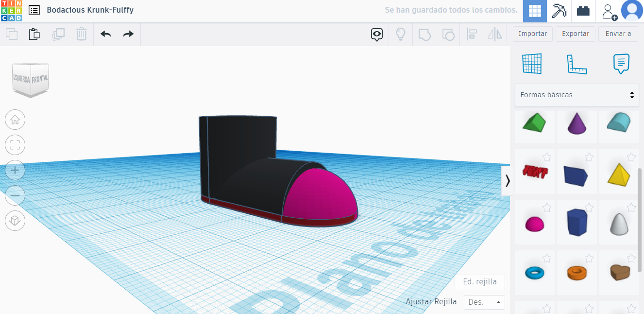644x314 pixels.
Task: Open the Blocks pickaxe mode
Action: tap(559, 11)
